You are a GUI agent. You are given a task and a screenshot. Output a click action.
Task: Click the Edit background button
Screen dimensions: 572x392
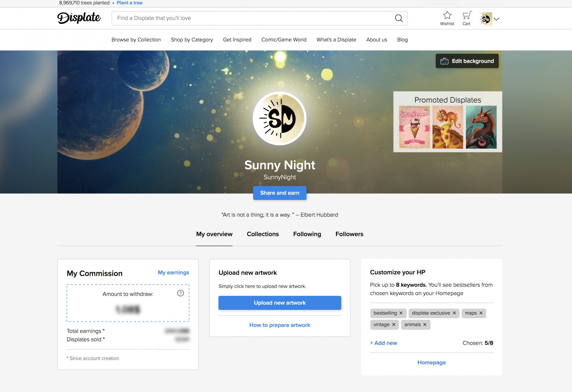(467, 61)
